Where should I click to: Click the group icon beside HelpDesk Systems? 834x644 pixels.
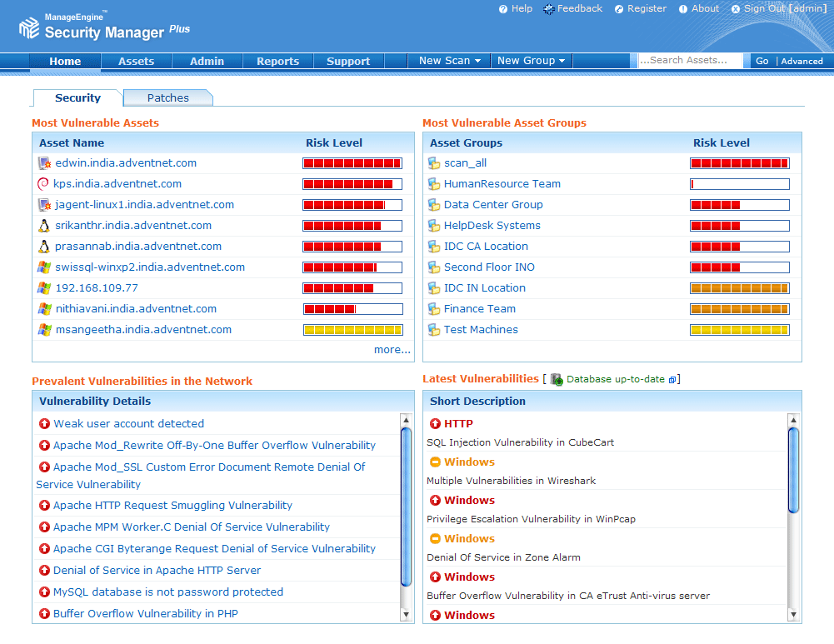[434, 226]
